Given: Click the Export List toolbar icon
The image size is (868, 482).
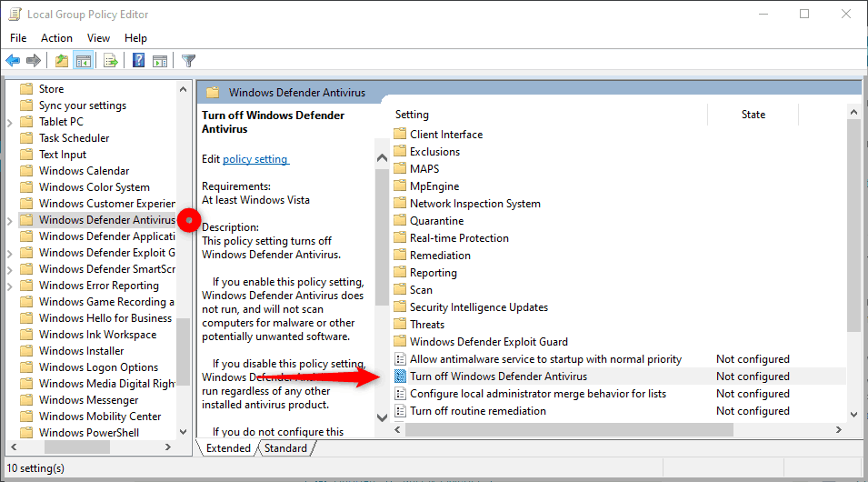Looking at the screenshot, I should 111,61.
